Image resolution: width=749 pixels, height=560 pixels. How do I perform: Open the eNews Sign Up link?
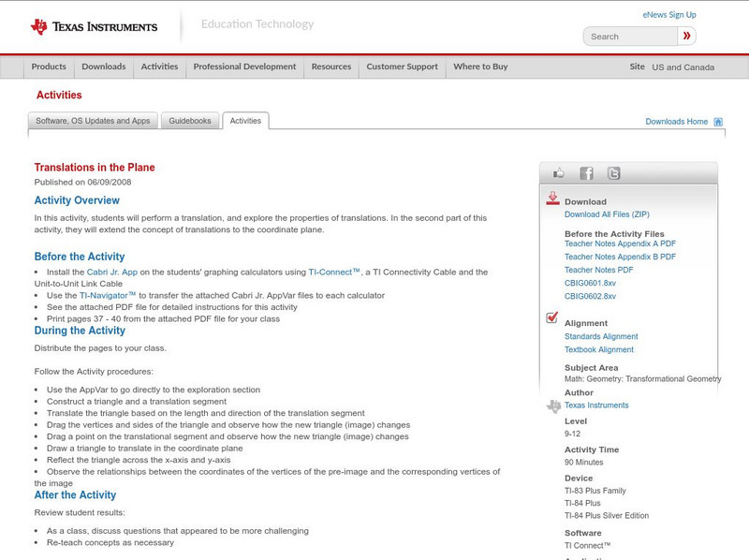[x=669, y=15]
